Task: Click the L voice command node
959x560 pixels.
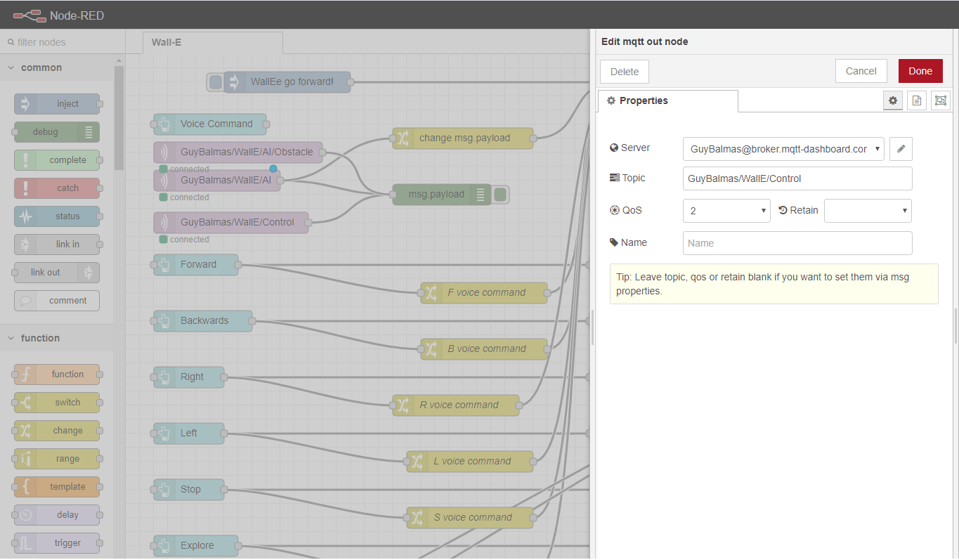Action: click(470, 461)
